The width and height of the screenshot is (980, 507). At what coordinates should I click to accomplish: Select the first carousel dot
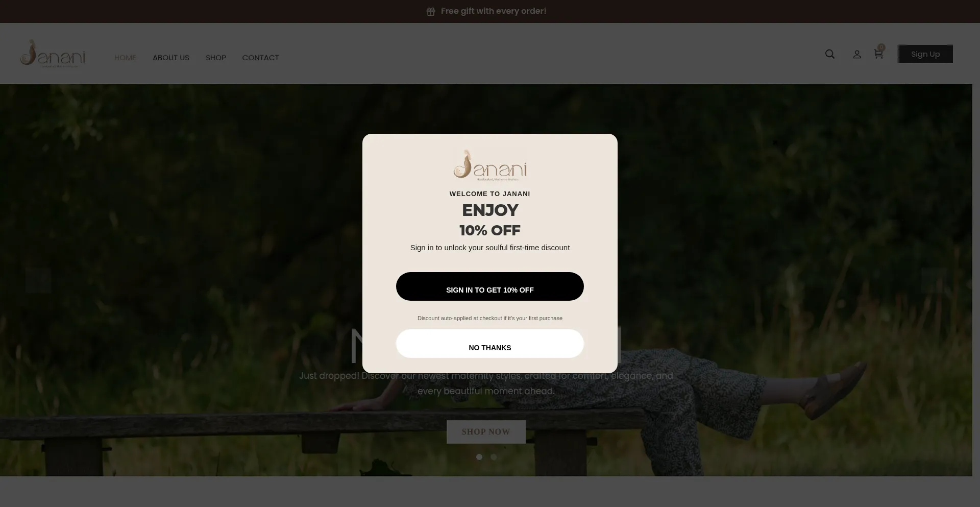(479, 457)
